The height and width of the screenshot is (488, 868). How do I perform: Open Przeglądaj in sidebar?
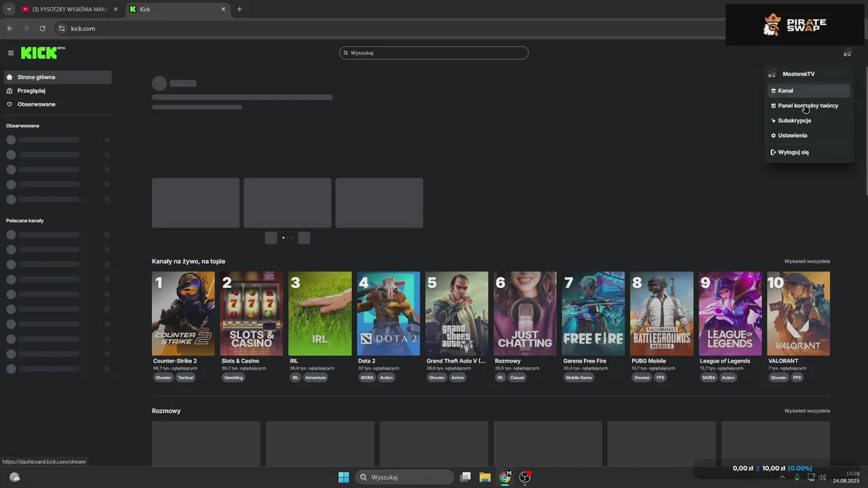(57, 91)
